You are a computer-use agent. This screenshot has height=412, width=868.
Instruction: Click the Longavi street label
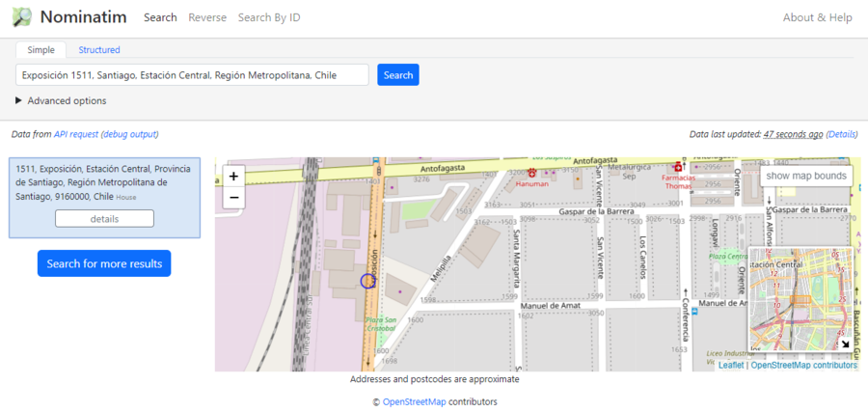[x=716, y=232]
